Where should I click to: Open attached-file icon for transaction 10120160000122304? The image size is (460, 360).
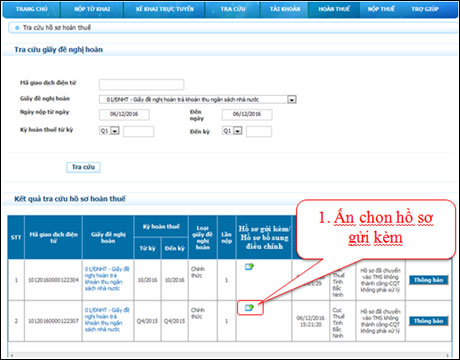(x=249, y=266)
